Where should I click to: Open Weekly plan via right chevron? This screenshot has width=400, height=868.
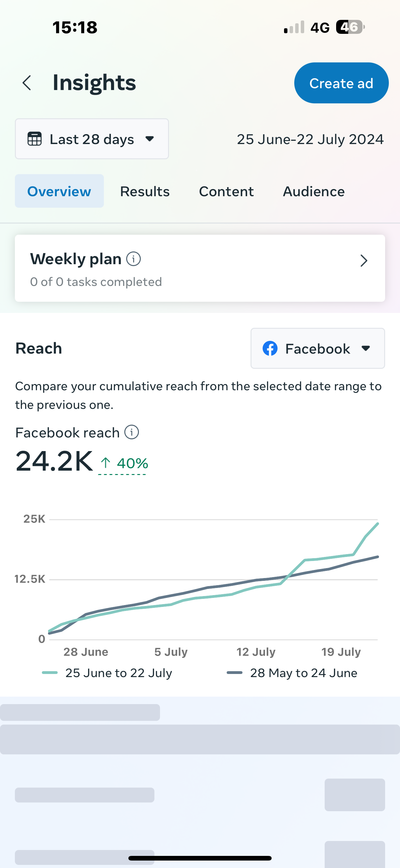(x=364, y=261)
